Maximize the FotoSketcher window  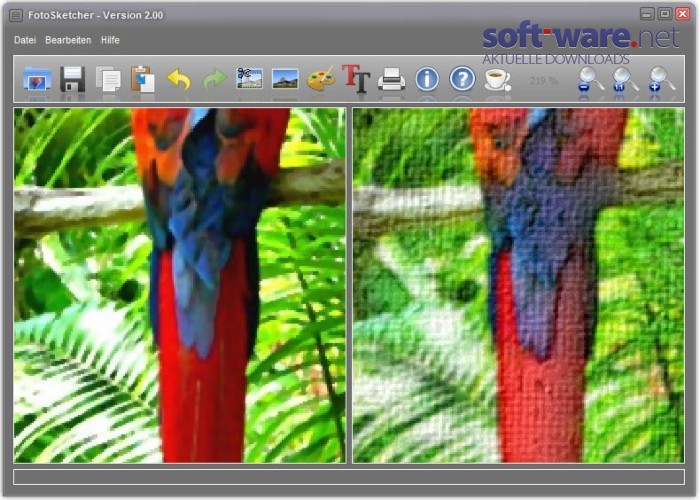point(665,14)
